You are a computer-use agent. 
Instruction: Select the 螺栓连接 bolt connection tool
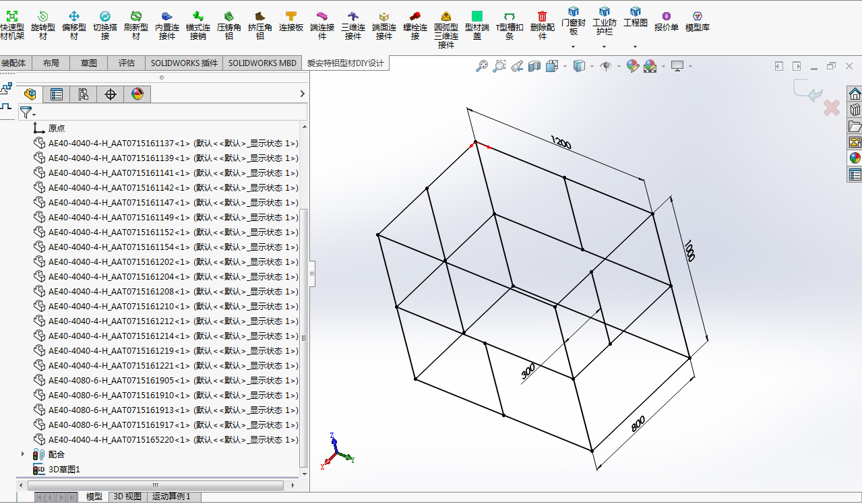[415, 25]
